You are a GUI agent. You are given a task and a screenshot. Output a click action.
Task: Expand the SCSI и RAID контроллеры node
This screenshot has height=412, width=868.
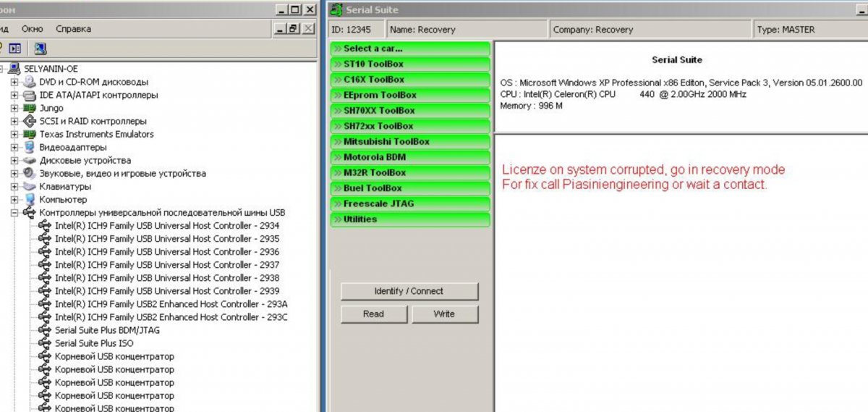14,121
